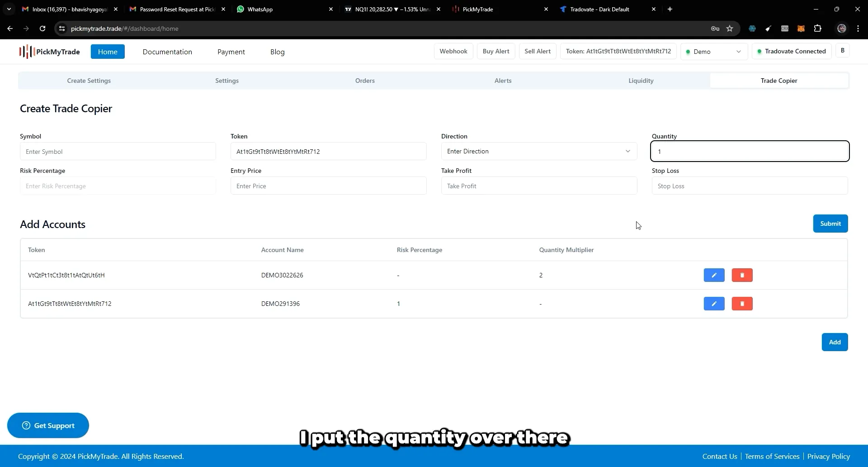Screen dimensions: 868x467
Task: Click the Buy Alert button
Action: coord(496,51)
